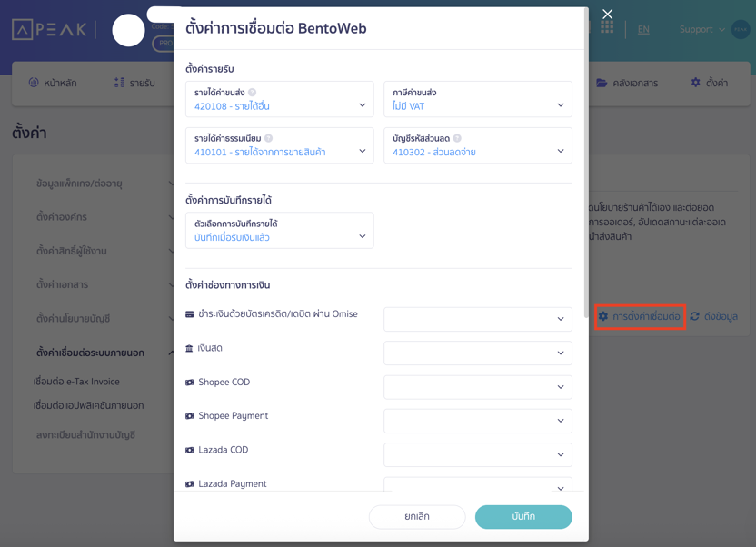Select the เงินสด payment account dropdown
Screen dimensions: 756x547
click(x=477, y=353)
